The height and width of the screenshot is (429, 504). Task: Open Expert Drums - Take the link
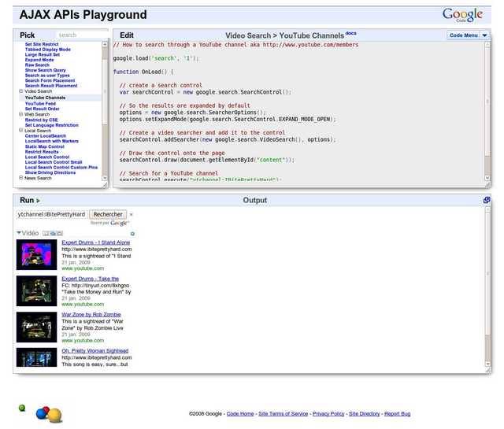coord(91,279)
